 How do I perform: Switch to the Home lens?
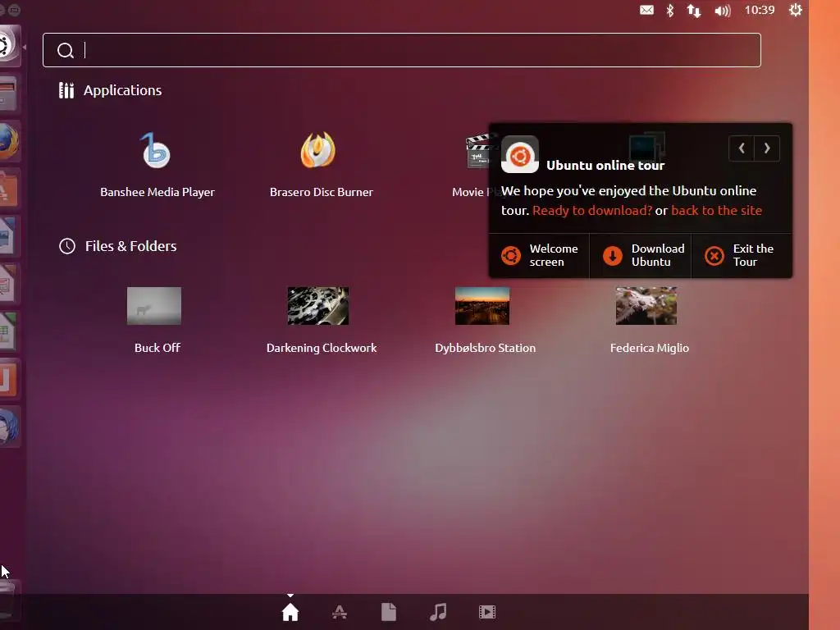290,612
